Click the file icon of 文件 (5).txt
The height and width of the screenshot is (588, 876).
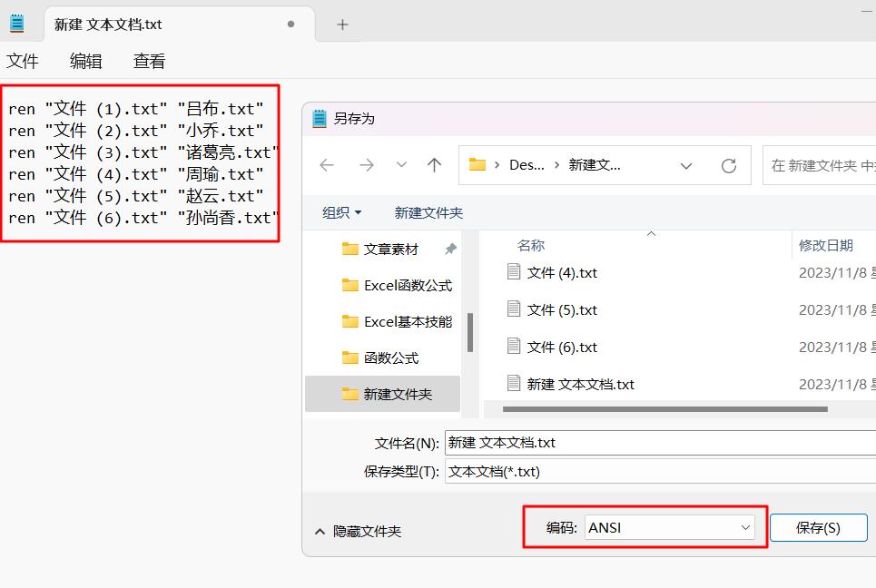coord(514,309)
